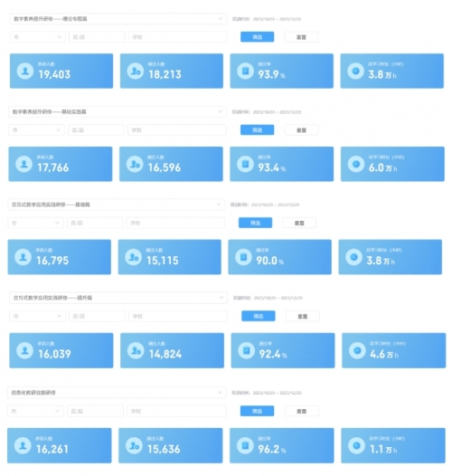
Task: Open the 市 dropdown under 基础实践篇 course
Action: click(x=36, y=130)
